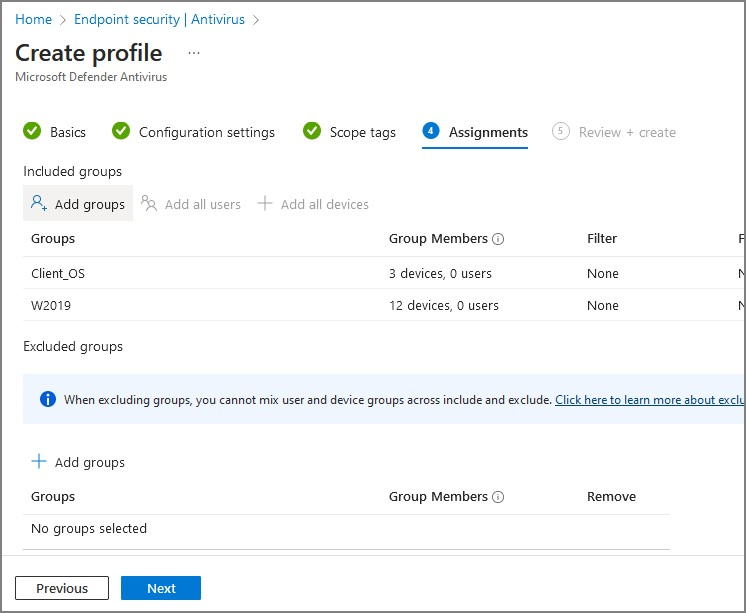
Task: Click the plus icon for excluded Add groups
Action: click(x=39, y=461)
